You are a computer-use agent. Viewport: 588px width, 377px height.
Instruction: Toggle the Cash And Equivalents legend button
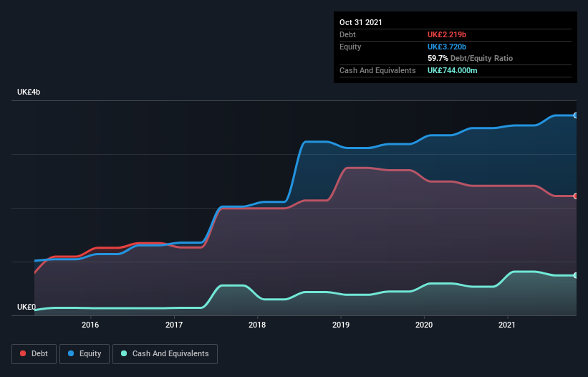click(165, 354)
